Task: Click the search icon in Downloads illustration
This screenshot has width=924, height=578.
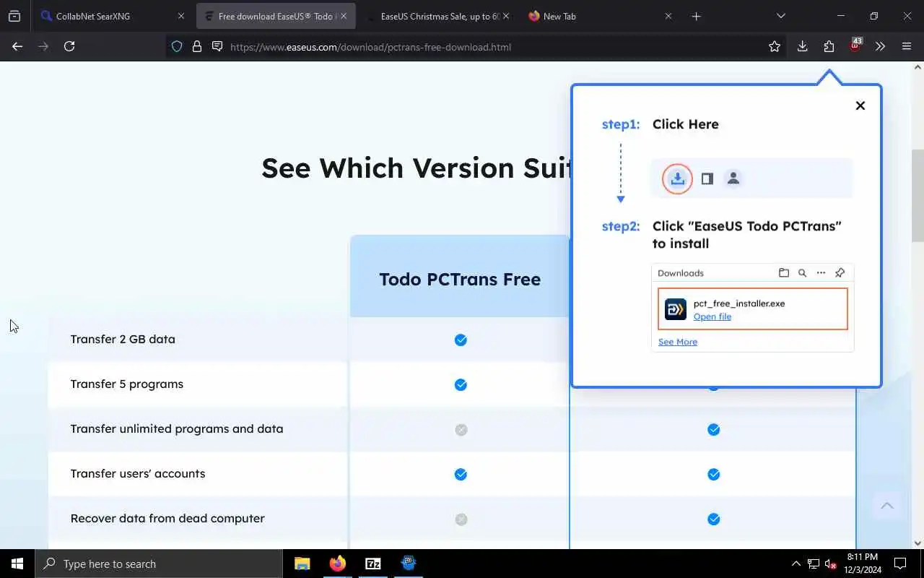Action: coord(802,273)
